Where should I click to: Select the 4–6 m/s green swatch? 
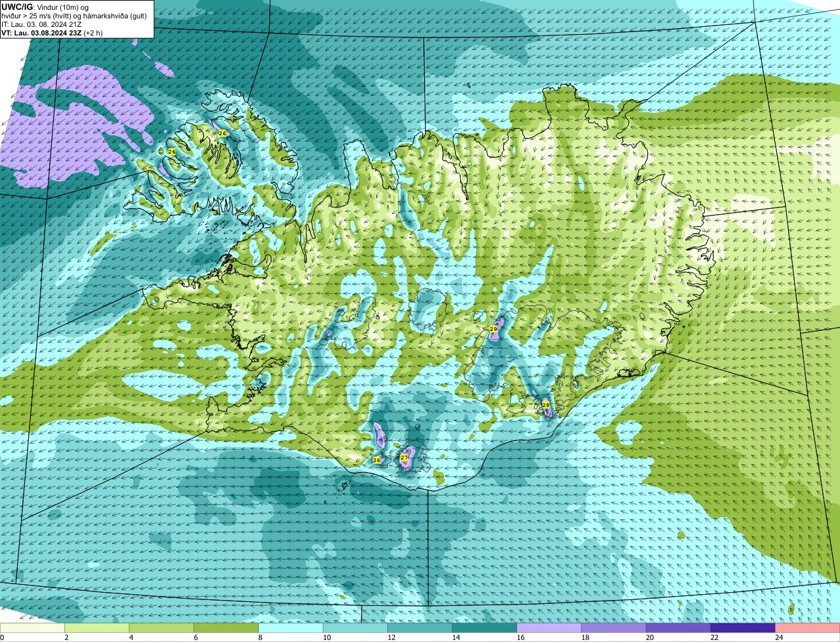click(161, 628)
